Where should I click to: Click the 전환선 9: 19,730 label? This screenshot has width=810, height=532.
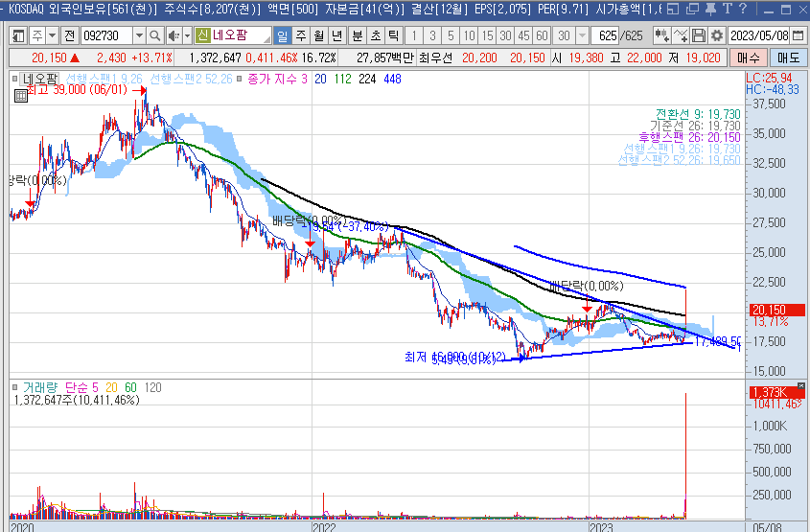[698, 114]
